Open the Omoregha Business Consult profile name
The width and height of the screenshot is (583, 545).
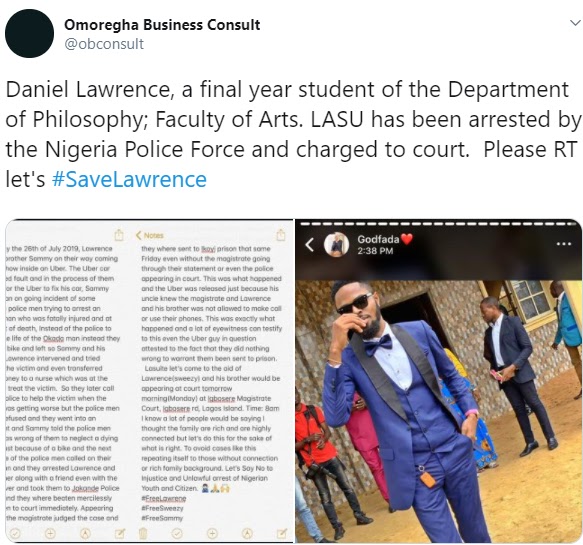point(162,25)
